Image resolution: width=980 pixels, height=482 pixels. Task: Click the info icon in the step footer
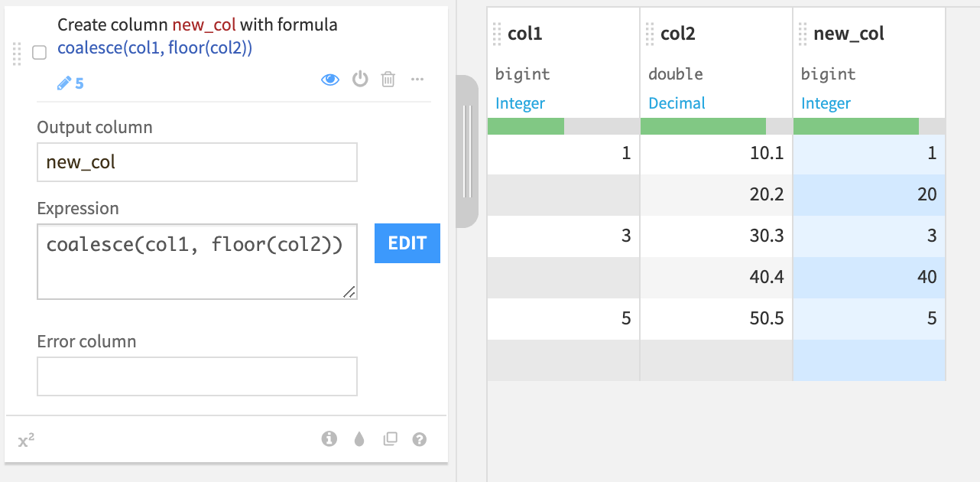(x=329, y=439)
